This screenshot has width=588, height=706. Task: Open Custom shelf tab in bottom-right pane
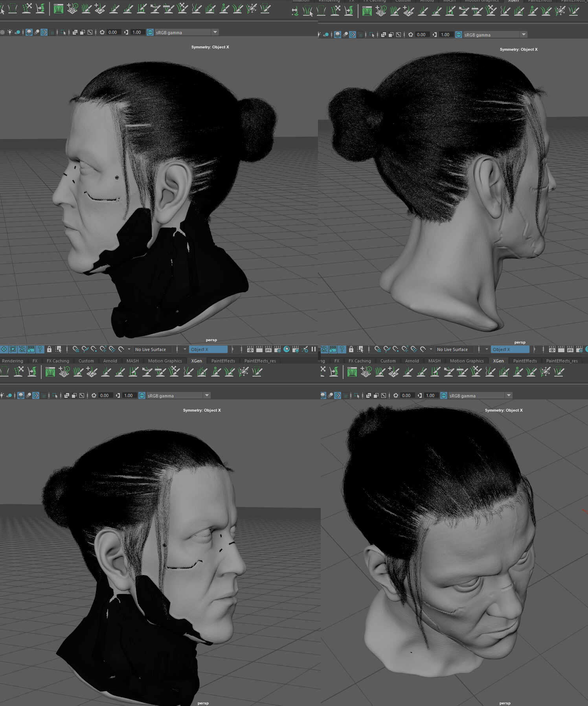click(x=388, y=361)
